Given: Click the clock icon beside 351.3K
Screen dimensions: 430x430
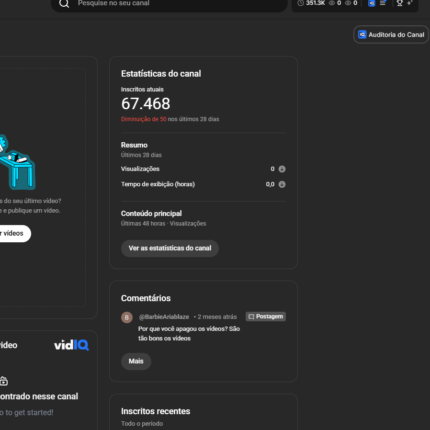Looking at the screenshot, I should (x=301, y=3).
